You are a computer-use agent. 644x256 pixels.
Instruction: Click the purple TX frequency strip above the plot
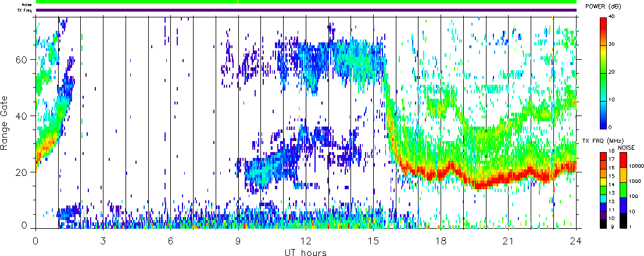click(306, 10)
